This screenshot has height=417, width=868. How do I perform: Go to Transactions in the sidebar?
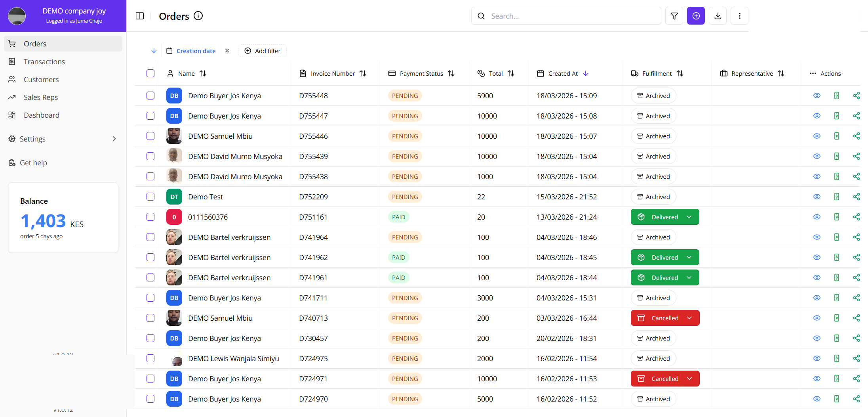click(44, 61)
